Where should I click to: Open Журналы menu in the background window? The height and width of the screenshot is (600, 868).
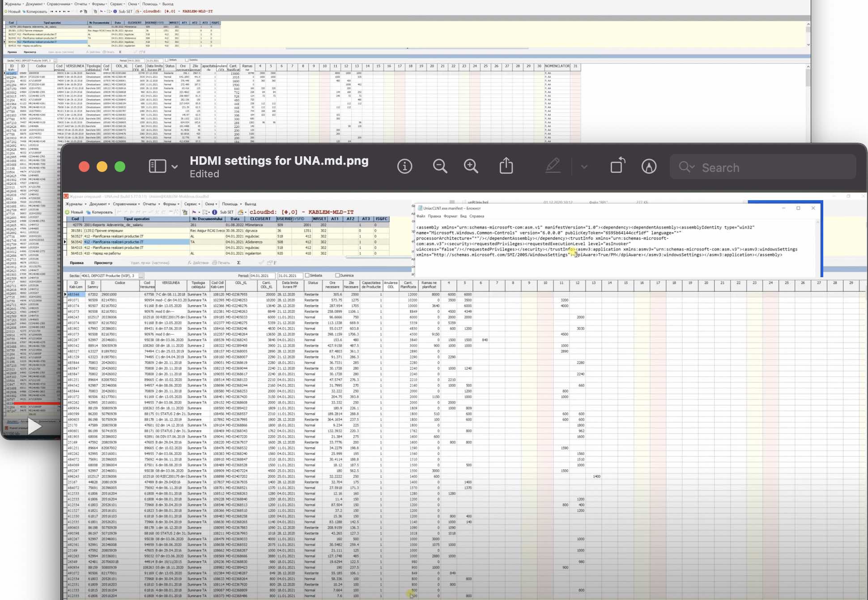tap(14, 4)
